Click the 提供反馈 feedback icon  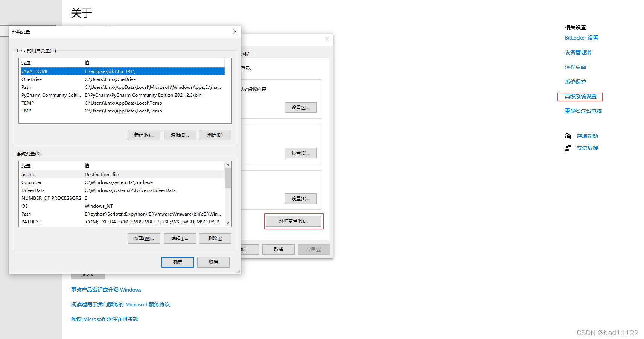point(568,148)
